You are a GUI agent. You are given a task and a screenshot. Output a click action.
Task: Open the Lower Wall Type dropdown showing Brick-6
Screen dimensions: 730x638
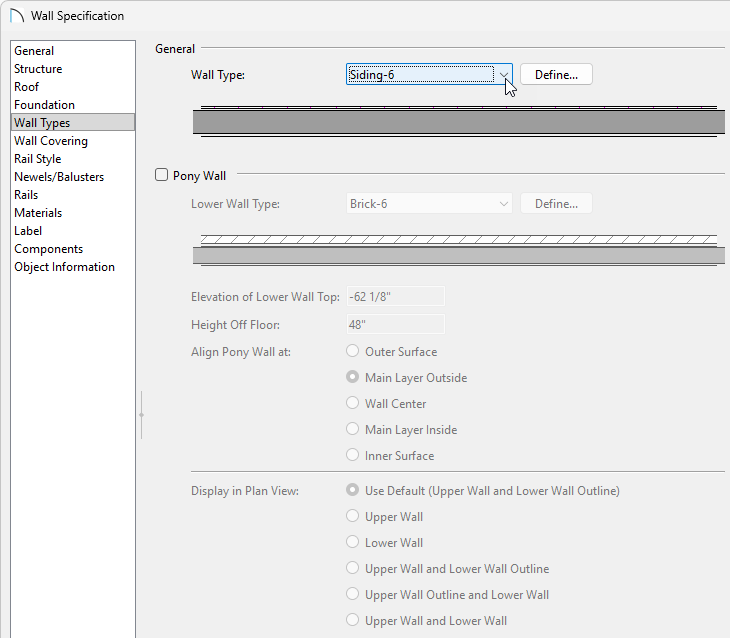pyautogui.click(x=429, y=204)
